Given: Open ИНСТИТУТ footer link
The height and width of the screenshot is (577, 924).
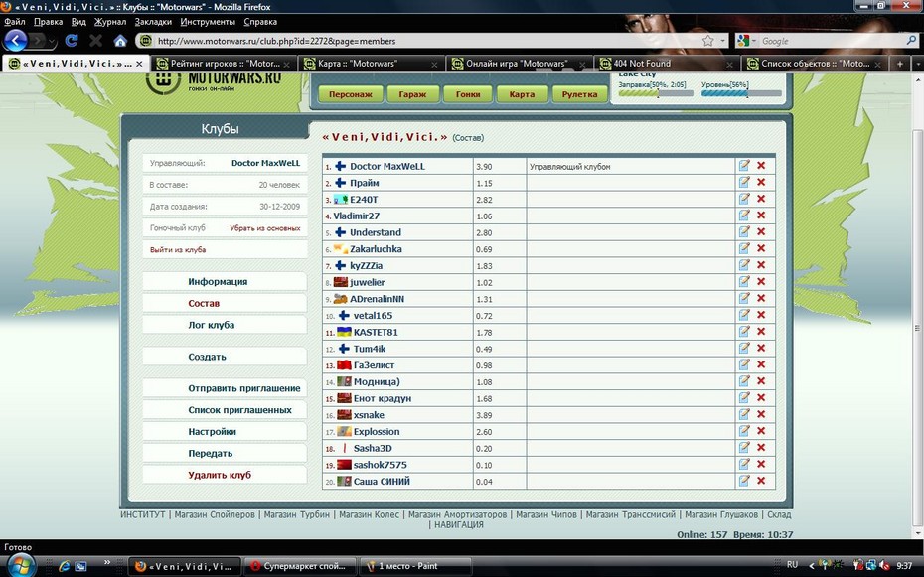Looking at the screenshot, I should point(143,514).
